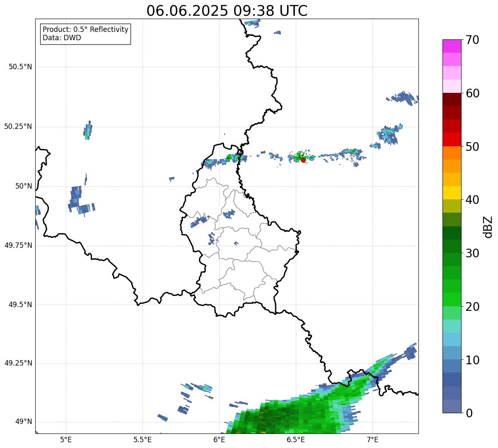Select 'Product: 0.5° Reflectivity' legend text
This screenshot has width=498, height=448.
point(85,30)
